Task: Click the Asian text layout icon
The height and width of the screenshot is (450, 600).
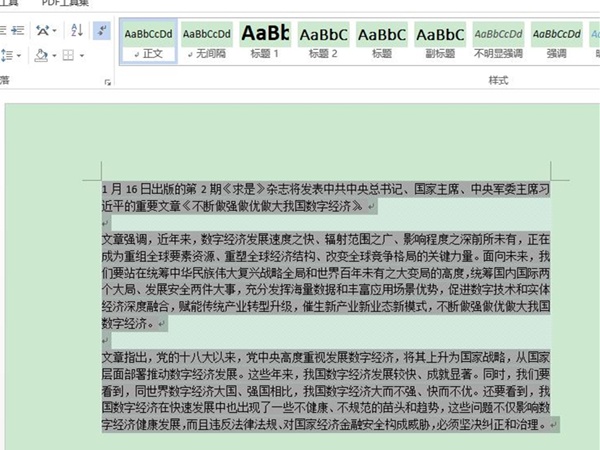Action: 43,31
